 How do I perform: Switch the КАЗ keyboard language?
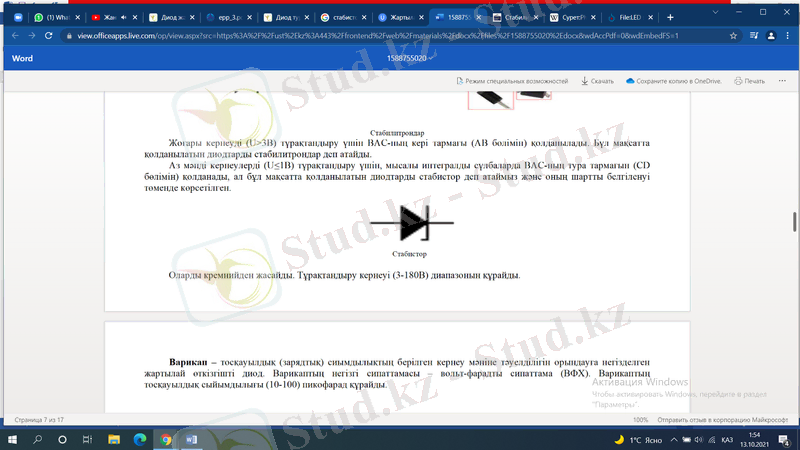727,440
